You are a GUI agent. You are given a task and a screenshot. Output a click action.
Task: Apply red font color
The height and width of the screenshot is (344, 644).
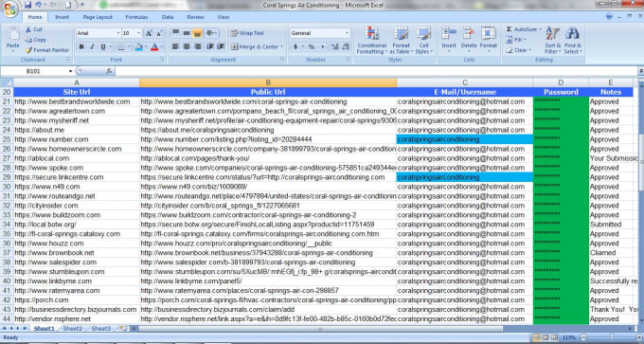click(x=154, y=46)
